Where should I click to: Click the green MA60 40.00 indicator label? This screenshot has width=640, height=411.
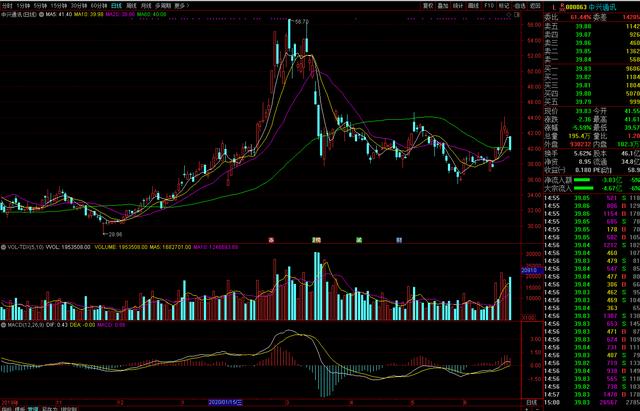[151, 14]
